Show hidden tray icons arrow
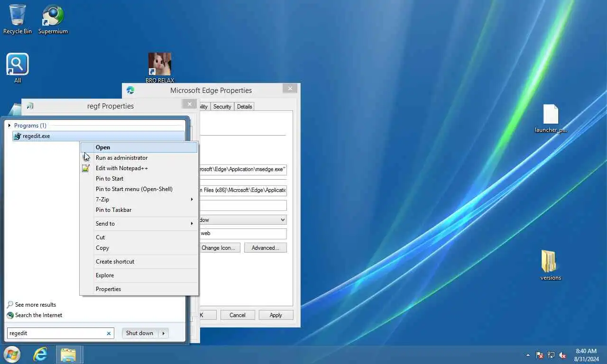Screen dimensions: 607x364 tap(528, 355)
